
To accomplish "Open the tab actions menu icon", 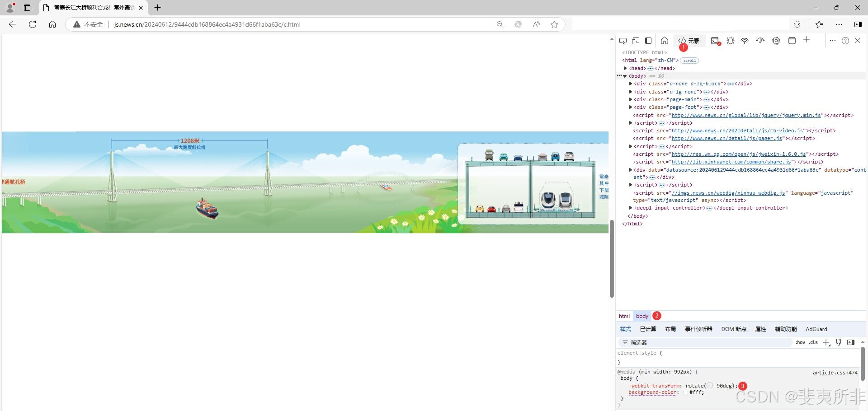I will pyautogui.click(x=27, y=8).
